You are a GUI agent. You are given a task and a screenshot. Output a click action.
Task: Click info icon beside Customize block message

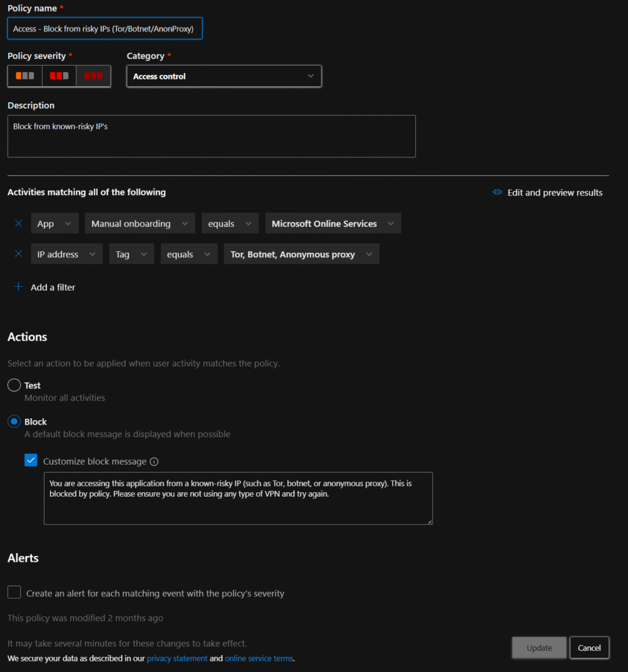154,461
